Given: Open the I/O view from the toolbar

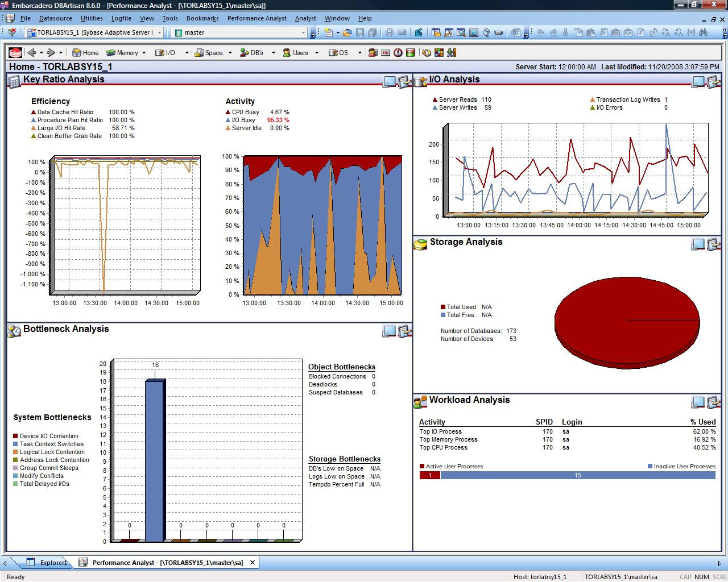Looking at the screenshot, I should 164,53.
